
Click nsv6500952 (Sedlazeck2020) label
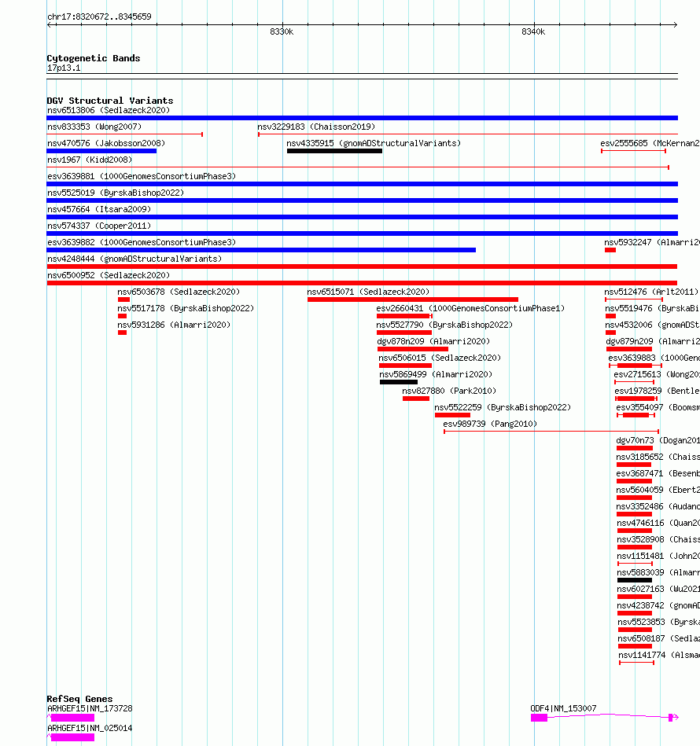point(109,275)
